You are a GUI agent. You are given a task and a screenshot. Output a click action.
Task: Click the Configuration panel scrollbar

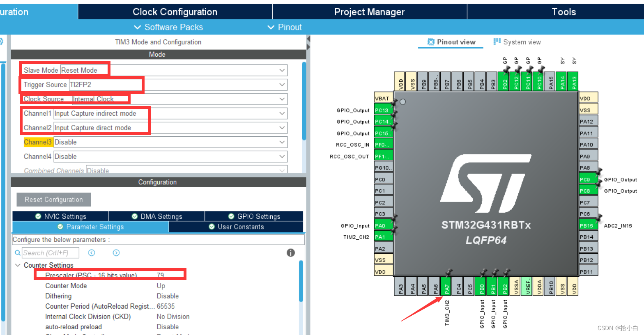pyautogui.click(x=301, y=281)
